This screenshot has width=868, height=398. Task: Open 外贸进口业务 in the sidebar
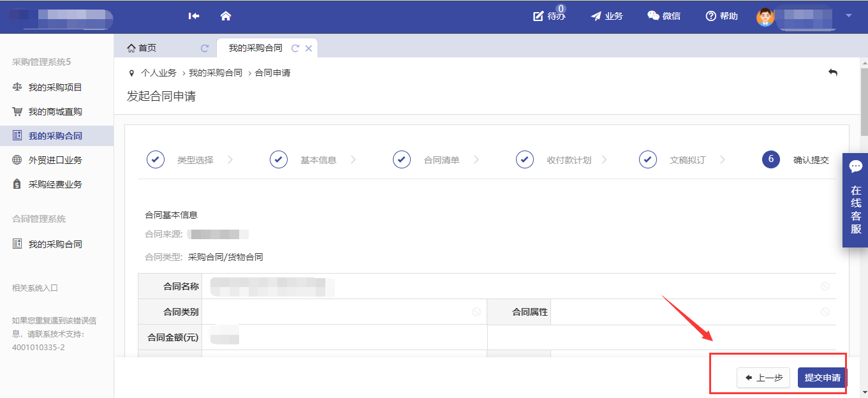pyautogui.click(x=55, y=160)
